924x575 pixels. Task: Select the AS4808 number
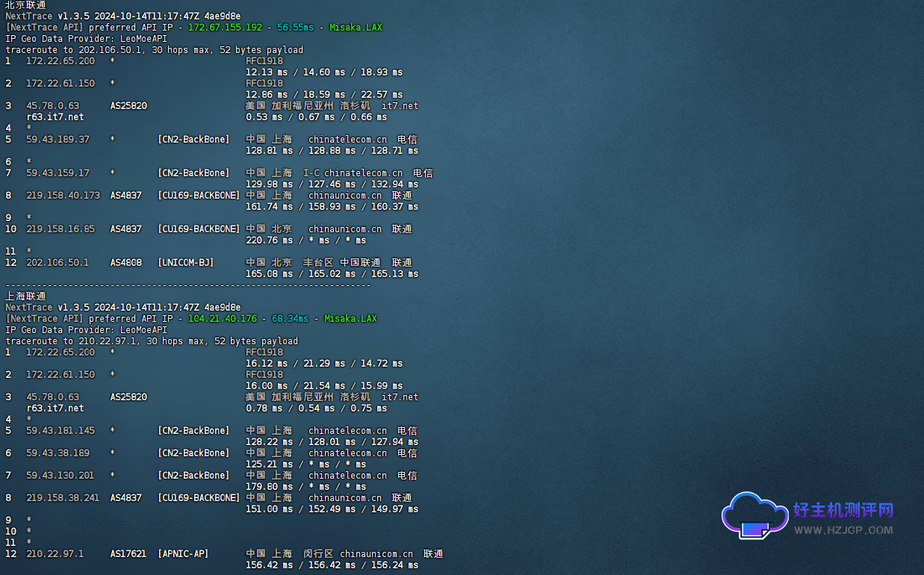[125, 263]
